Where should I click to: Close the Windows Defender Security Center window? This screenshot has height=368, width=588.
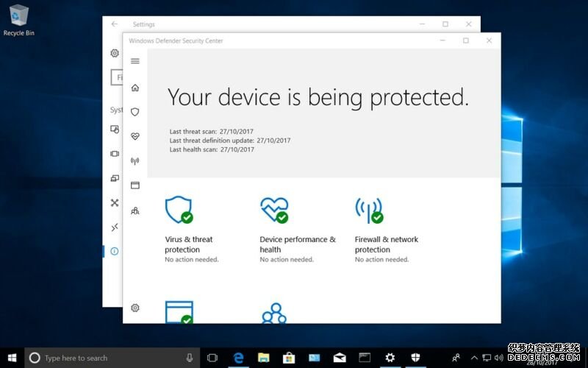point(489,40)
